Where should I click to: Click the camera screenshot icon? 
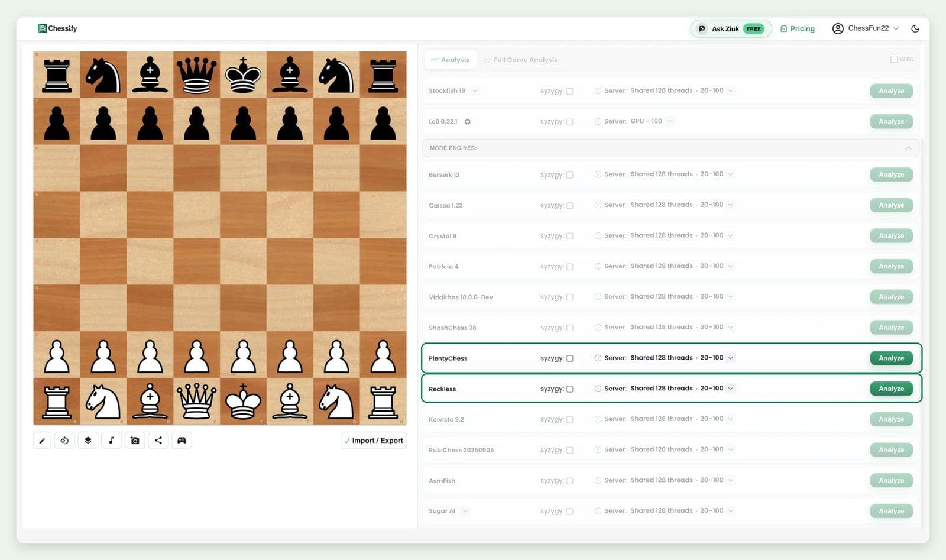tap(135, 441)
